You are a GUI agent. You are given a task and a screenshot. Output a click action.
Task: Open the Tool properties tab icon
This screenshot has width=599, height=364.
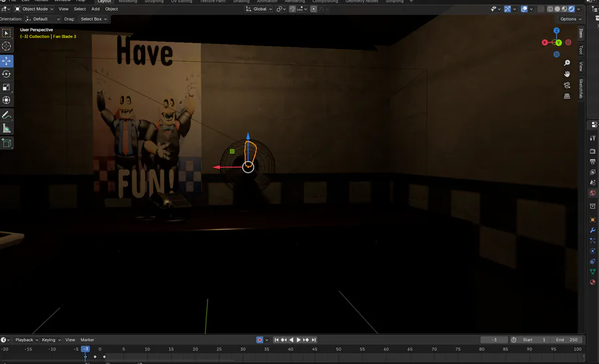(x=592, y=138)
